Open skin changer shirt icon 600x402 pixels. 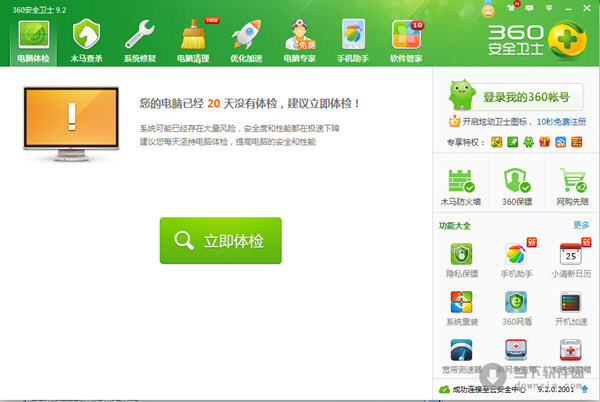click(x=512, y=7)
